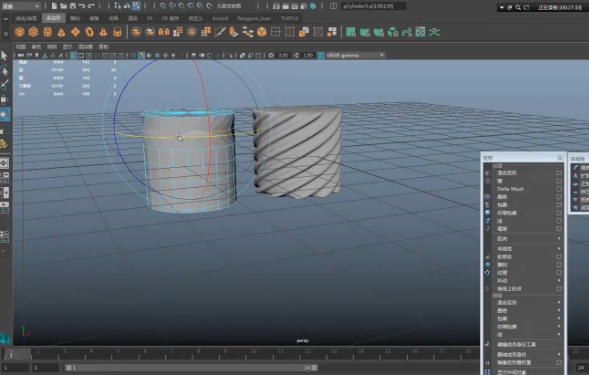Pick the Select tool arrow in toolbox

tap(5, 56)
